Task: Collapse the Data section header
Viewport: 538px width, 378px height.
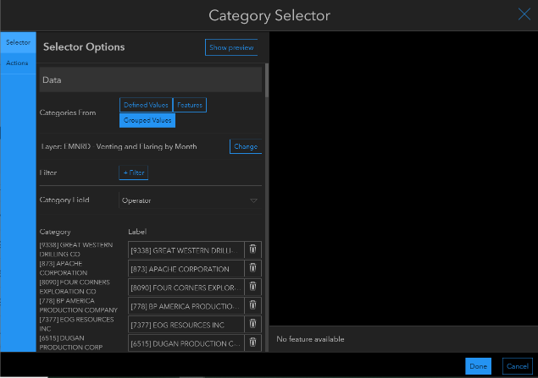Action: click(151, 80)
